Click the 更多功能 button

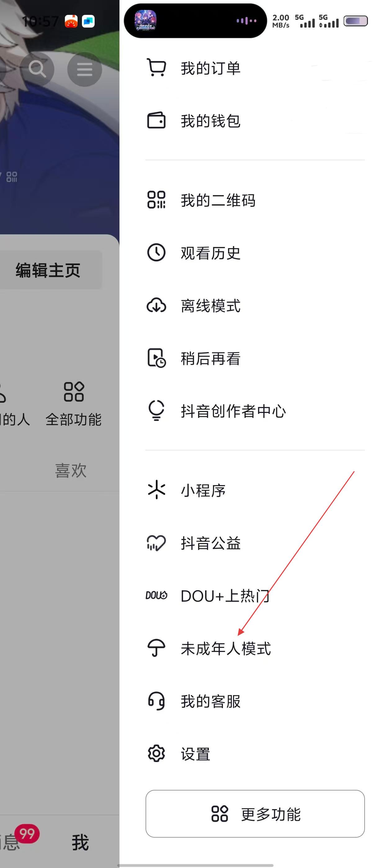click(255, 814)
